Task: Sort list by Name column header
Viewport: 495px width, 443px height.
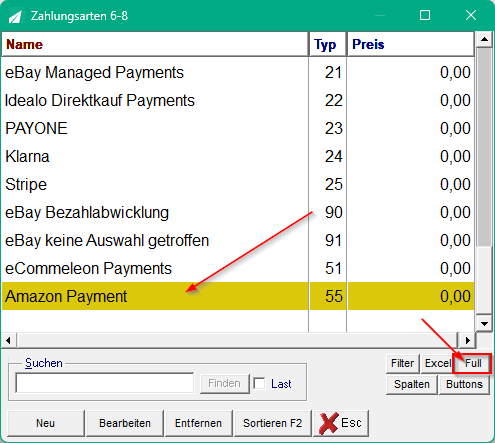Action: (155, 44)
